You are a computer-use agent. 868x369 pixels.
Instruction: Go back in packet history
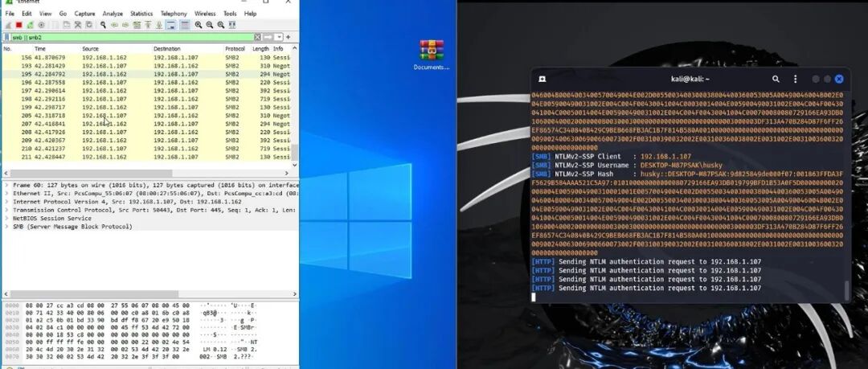pos(114,25)
